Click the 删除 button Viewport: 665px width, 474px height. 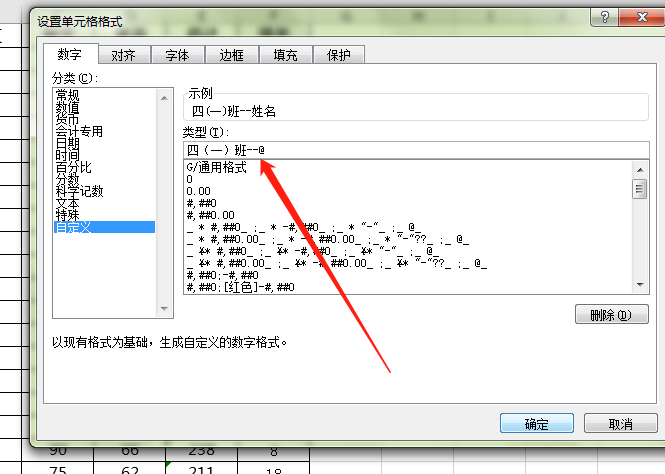click(612, 315)
